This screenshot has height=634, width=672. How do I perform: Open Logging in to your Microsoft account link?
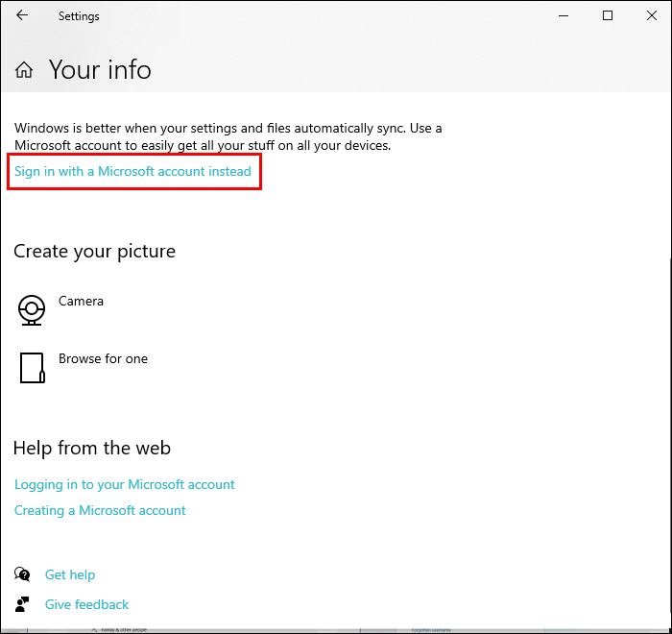pos(125,485)
